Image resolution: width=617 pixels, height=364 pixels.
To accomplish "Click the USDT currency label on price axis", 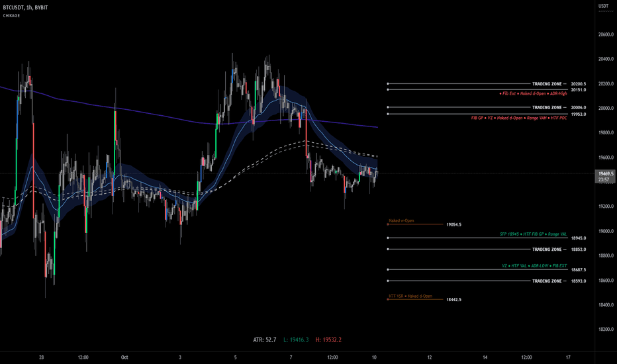I will click(603, 6).
